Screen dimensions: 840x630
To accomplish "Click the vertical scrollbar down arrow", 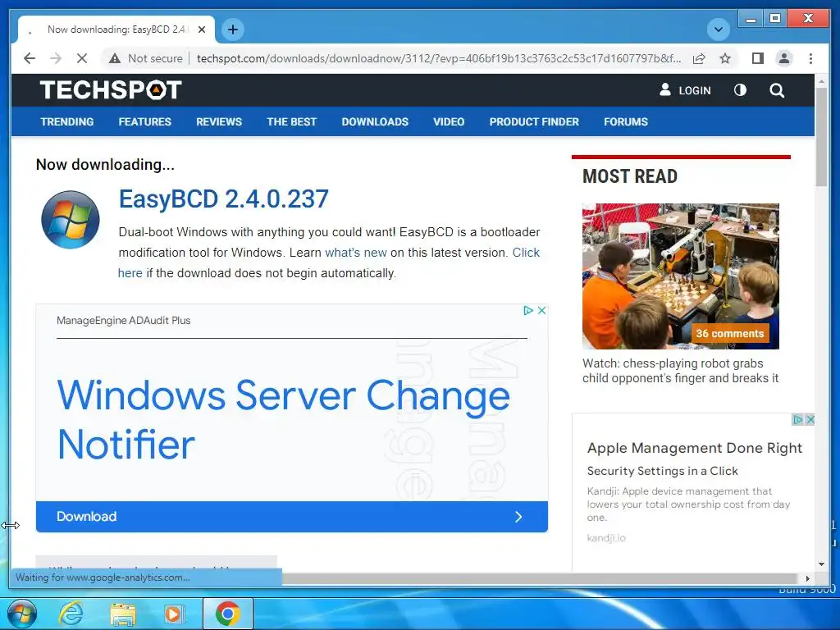I will [x=821, y=564].
